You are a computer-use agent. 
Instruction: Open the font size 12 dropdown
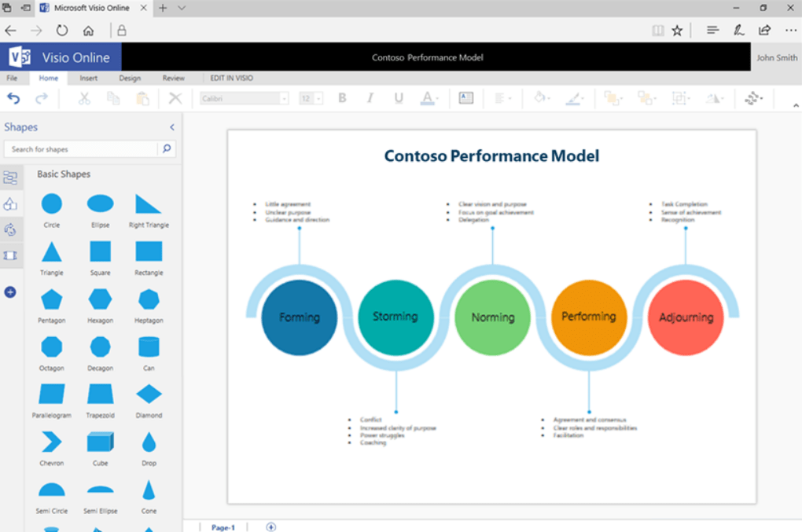(x=311, y=98)
